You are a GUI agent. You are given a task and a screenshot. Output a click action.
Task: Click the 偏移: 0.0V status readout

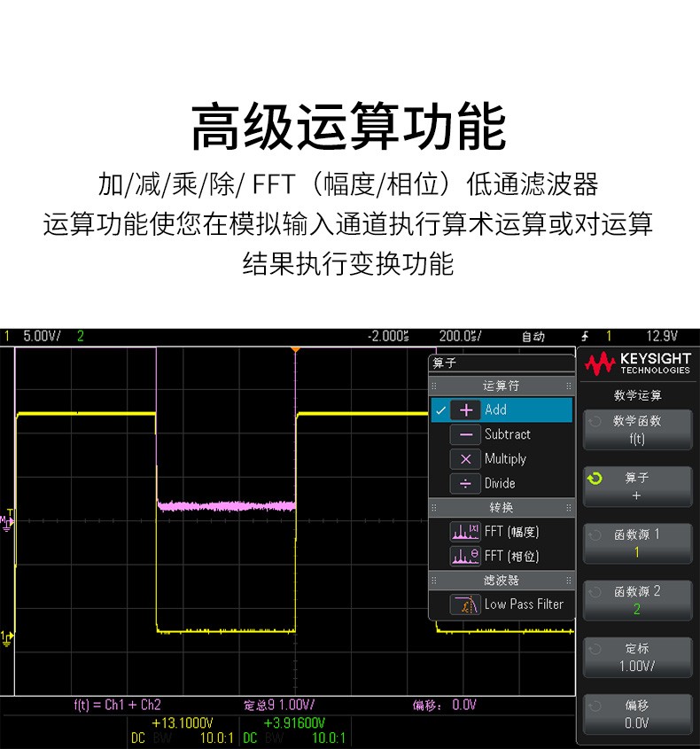tap(445, 705)
